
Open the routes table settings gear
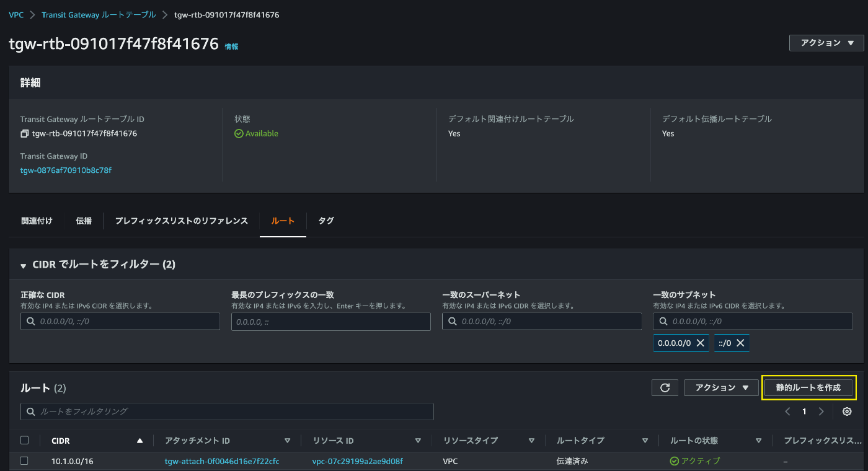pos(847,412)
